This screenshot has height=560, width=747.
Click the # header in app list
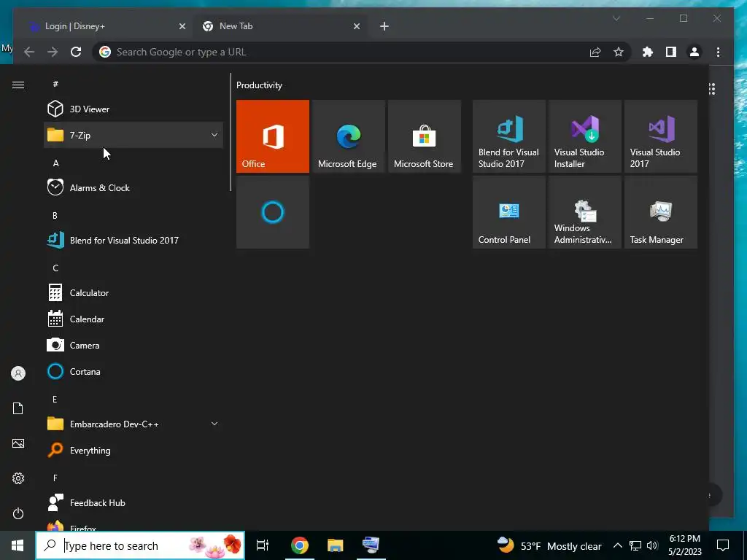coord(55,84)
